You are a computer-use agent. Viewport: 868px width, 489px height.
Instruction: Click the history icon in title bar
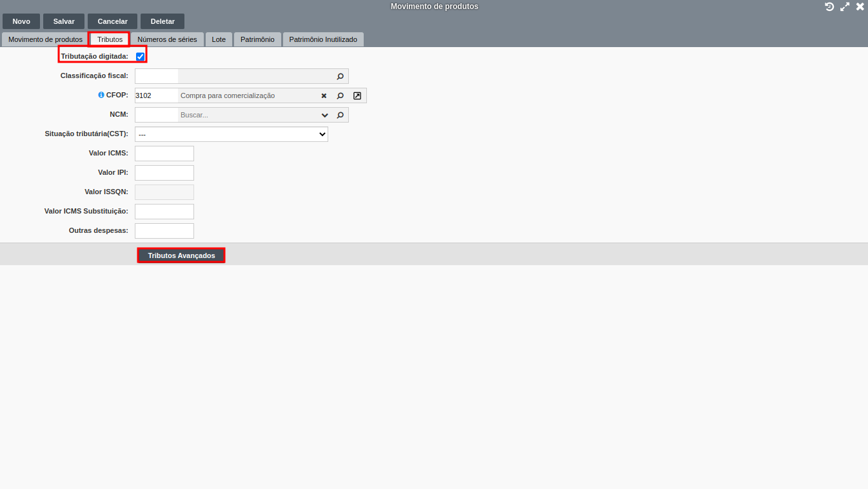click(x=829, y=6)
